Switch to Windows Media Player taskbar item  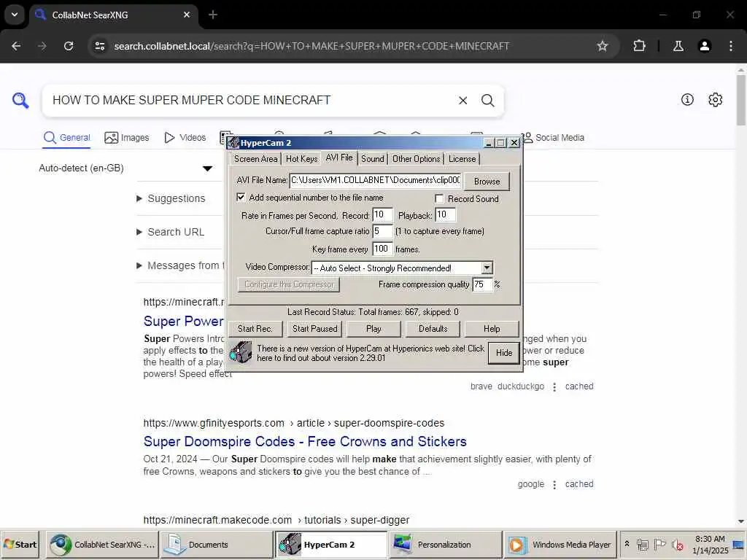point(560,544)
